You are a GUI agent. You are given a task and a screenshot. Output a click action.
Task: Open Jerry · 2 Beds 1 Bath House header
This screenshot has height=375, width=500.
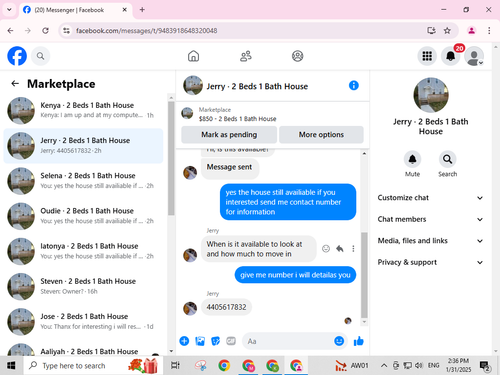pyautogui.click(x=257, y=86)
